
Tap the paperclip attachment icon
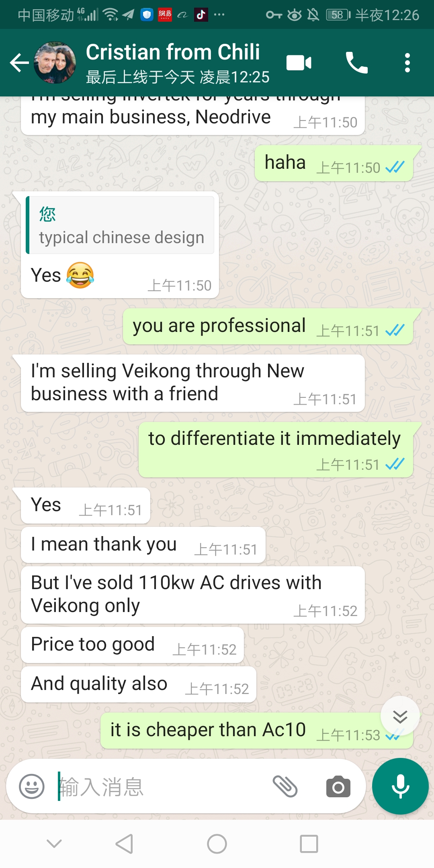[285, 786]
